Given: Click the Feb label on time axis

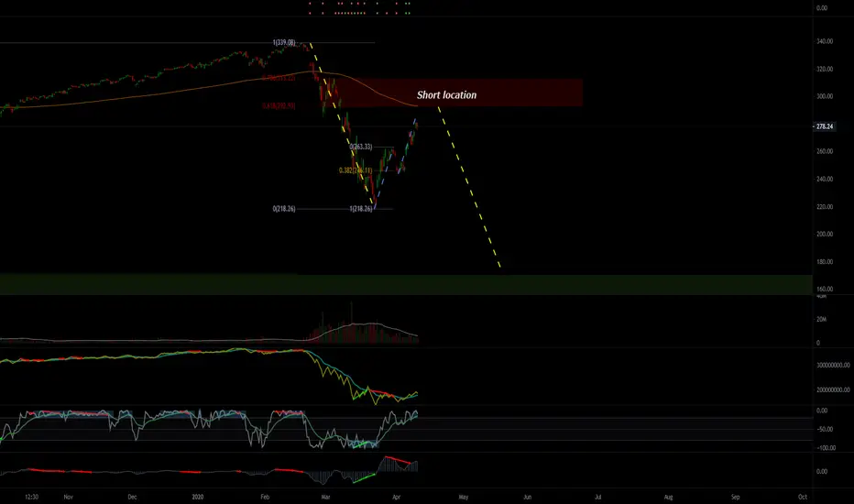Looking at the screenshot, I should tap(265, 497).
